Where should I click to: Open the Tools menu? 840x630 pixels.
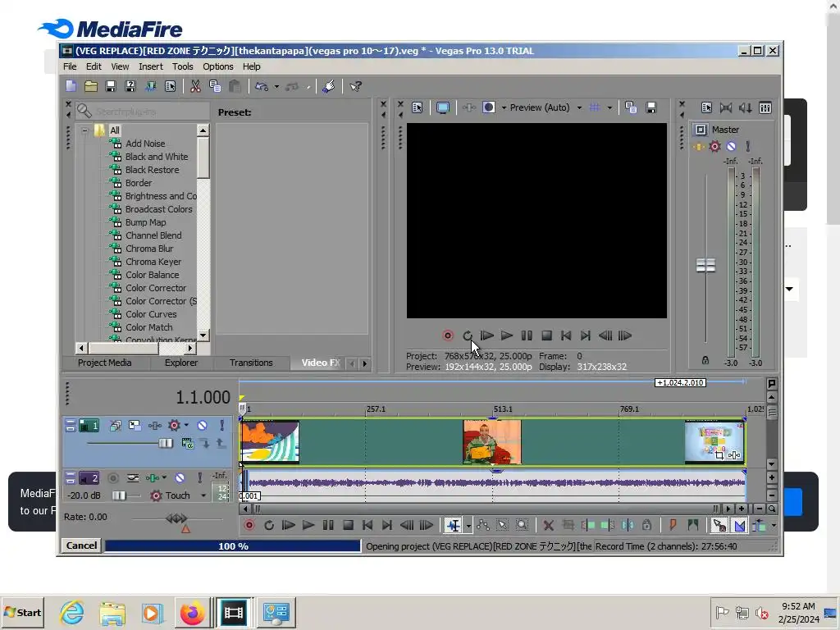[x=183, y=66]
